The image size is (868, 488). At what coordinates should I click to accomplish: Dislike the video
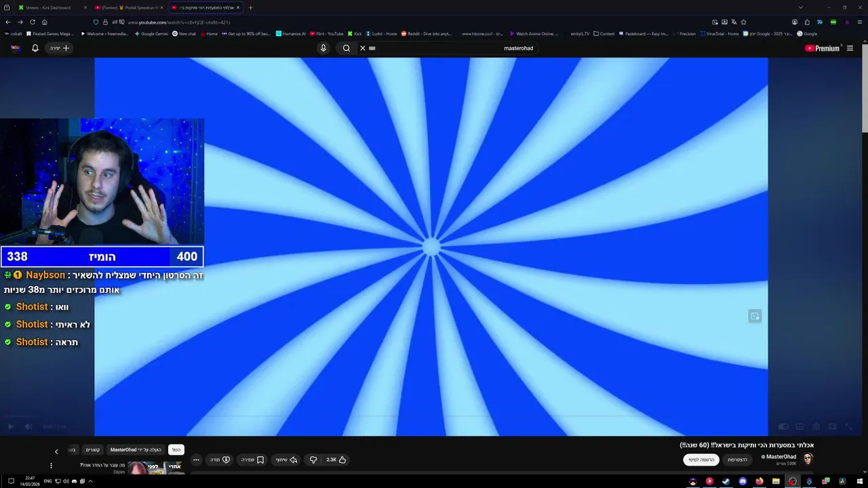tap(313, 460)
